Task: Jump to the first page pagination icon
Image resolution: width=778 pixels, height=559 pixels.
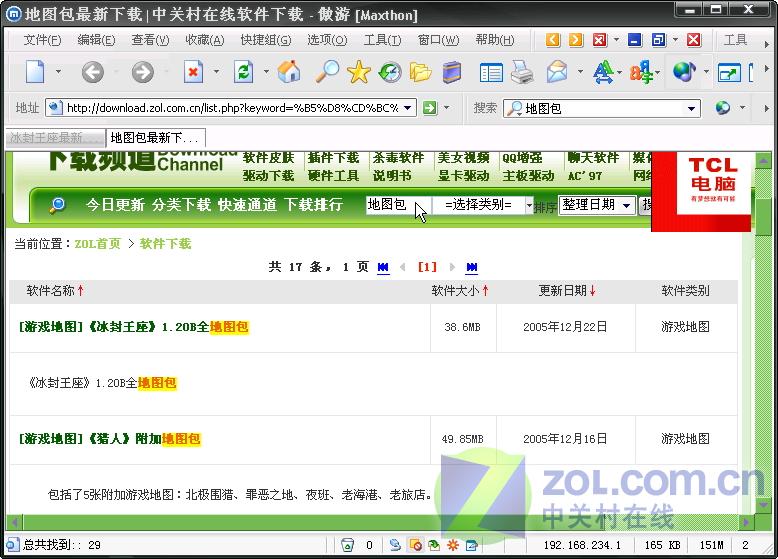Action: pos(383,267)
